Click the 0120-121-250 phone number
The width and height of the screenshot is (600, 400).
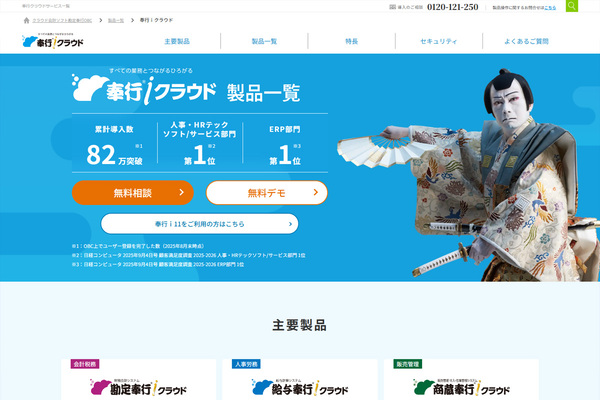point(453,7)
